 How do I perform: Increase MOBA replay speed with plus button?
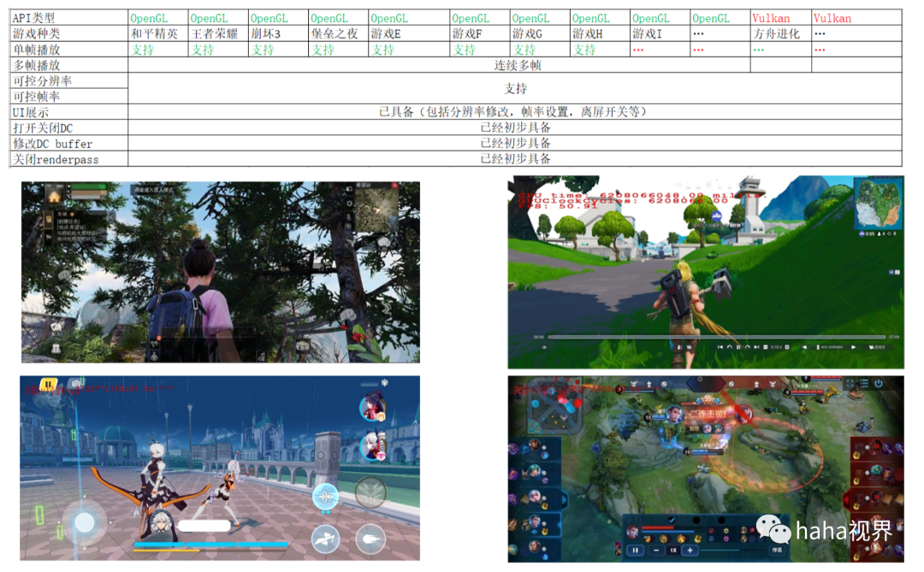(690, 551)
